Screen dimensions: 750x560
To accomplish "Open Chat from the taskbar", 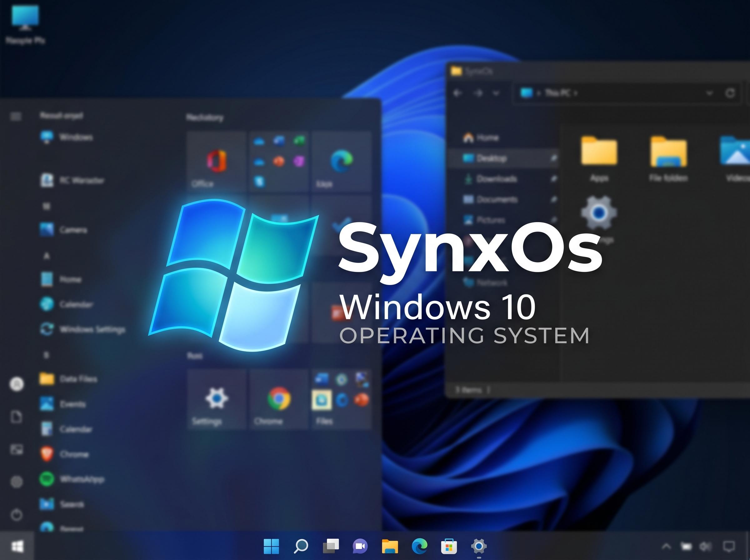I will coord(360,546).
